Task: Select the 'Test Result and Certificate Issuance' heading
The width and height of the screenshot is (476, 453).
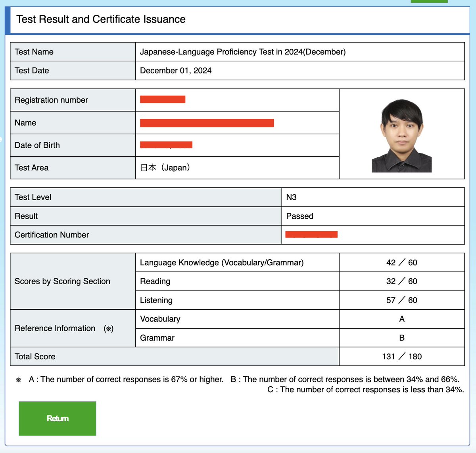Action: coord(101,19)
